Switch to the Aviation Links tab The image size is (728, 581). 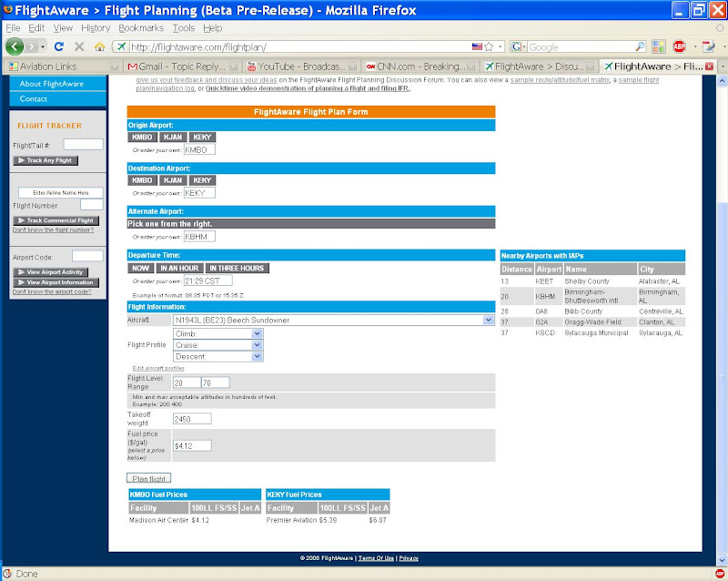[63, 66]
